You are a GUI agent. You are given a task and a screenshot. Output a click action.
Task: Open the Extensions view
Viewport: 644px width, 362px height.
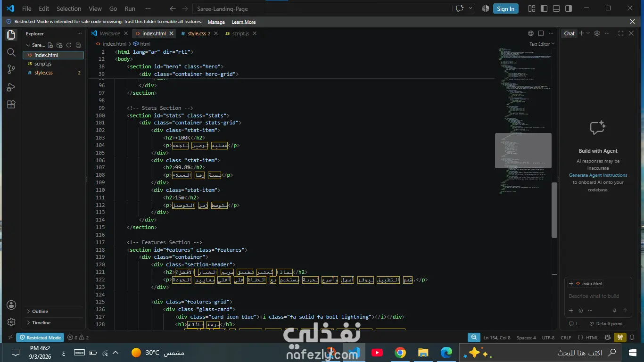point(11,105)
